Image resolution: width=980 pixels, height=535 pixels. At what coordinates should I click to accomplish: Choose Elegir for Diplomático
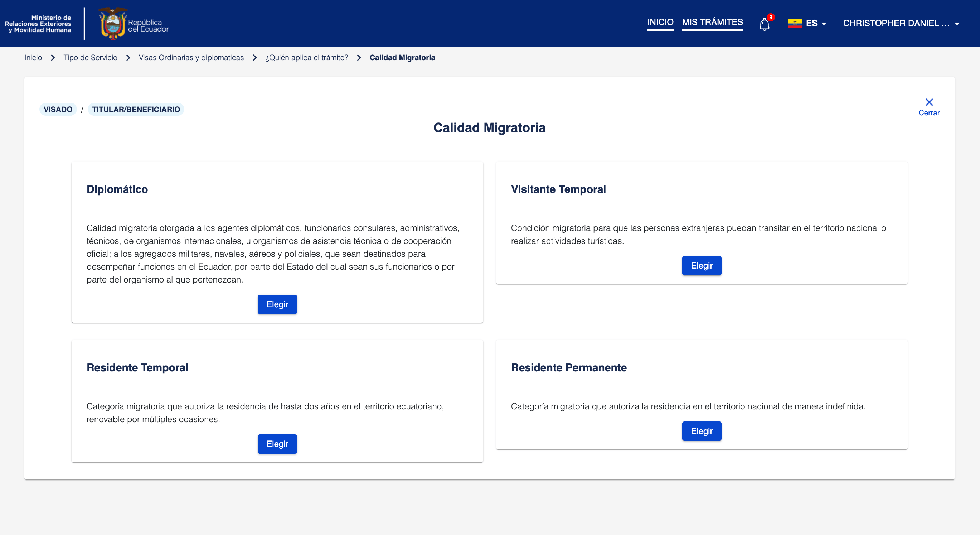pos(277,304)
